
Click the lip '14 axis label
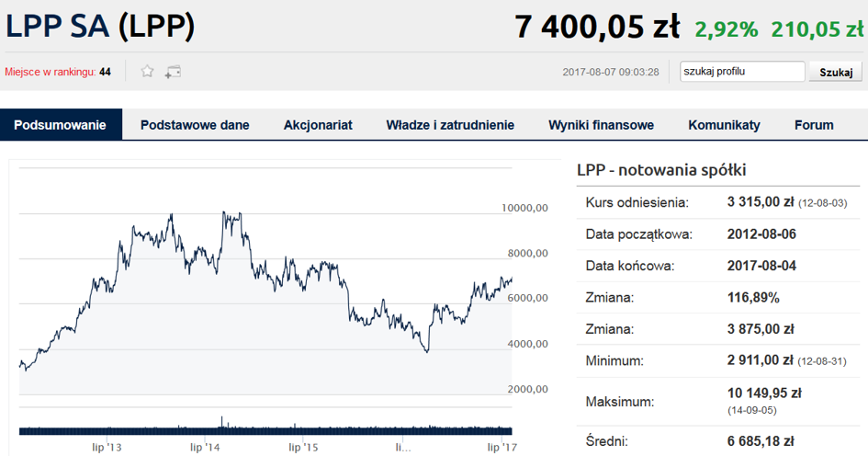point(205,447)
